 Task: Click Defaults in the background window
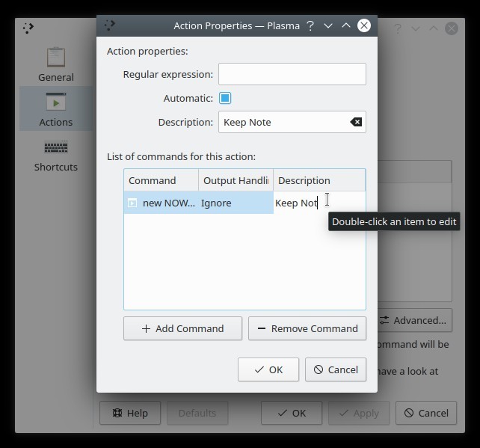(x=197, y=413)
